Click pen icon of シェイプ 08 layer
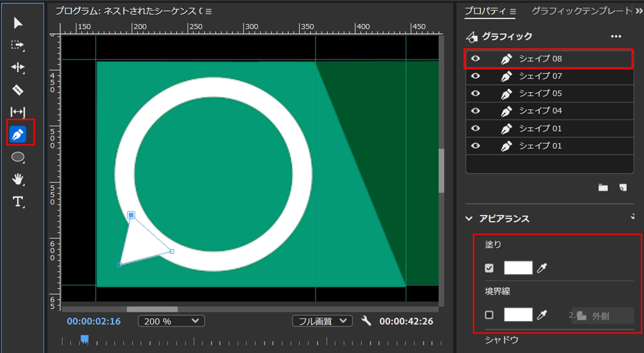 pos(506,59)
